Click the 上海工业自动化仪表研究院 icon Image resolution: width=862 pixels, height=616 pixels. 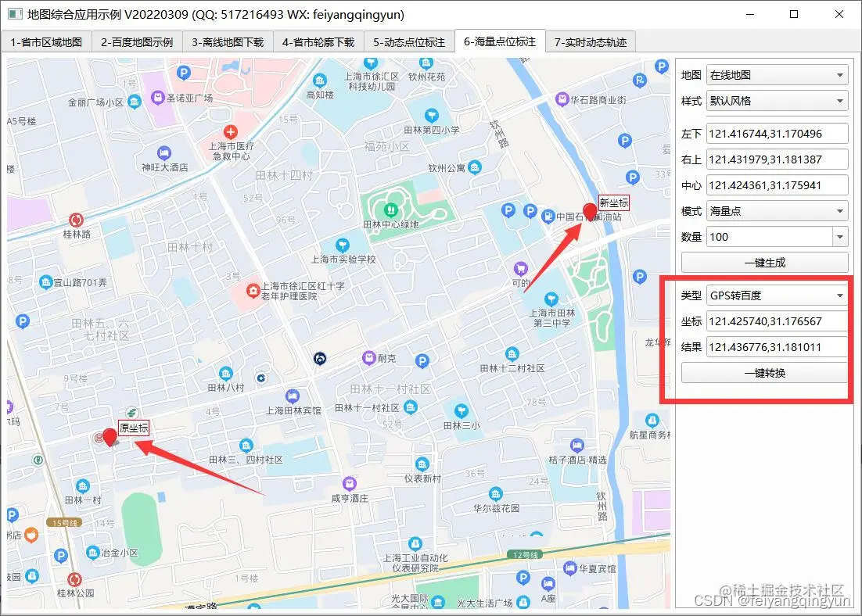pyautogui.click(x=415, y=543)
